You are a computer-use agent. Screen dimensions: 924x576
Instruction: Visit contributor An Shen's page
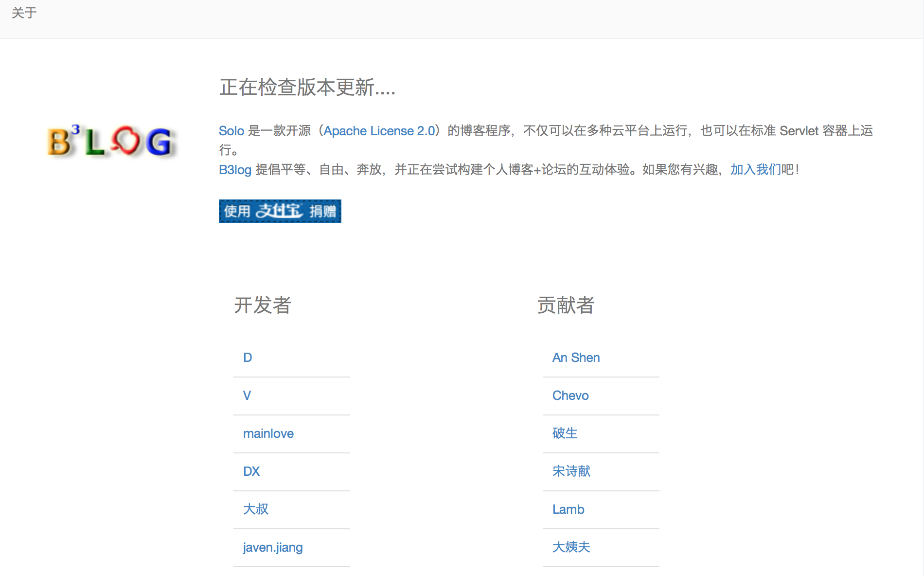point(576,358)
